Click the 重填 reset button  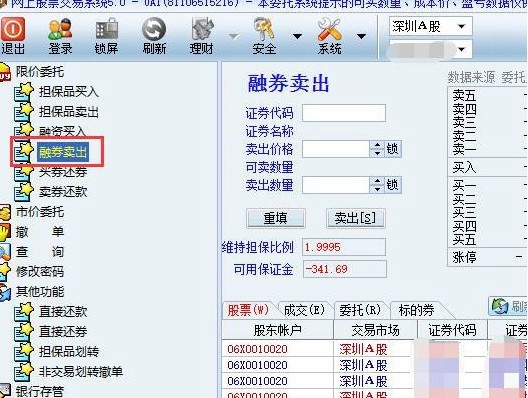click(276, 218)
